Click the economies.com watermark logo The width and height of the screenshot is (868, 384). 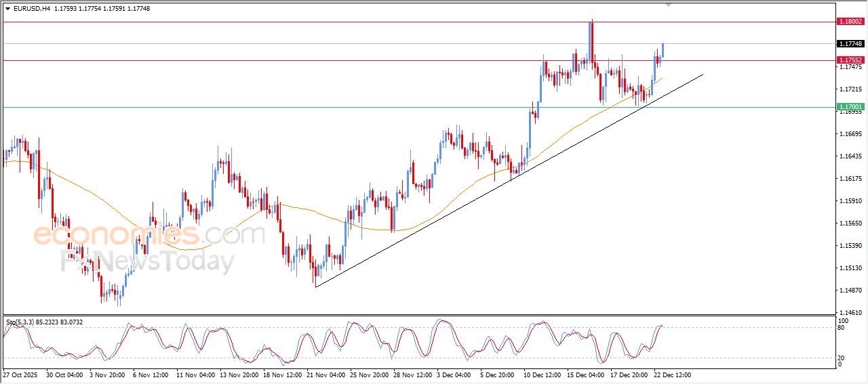coord(149,235)
